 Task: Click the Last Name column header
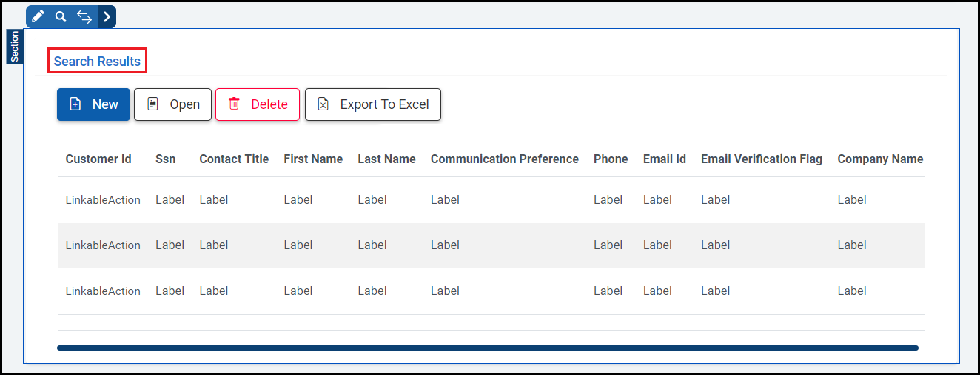click(386, 159)
